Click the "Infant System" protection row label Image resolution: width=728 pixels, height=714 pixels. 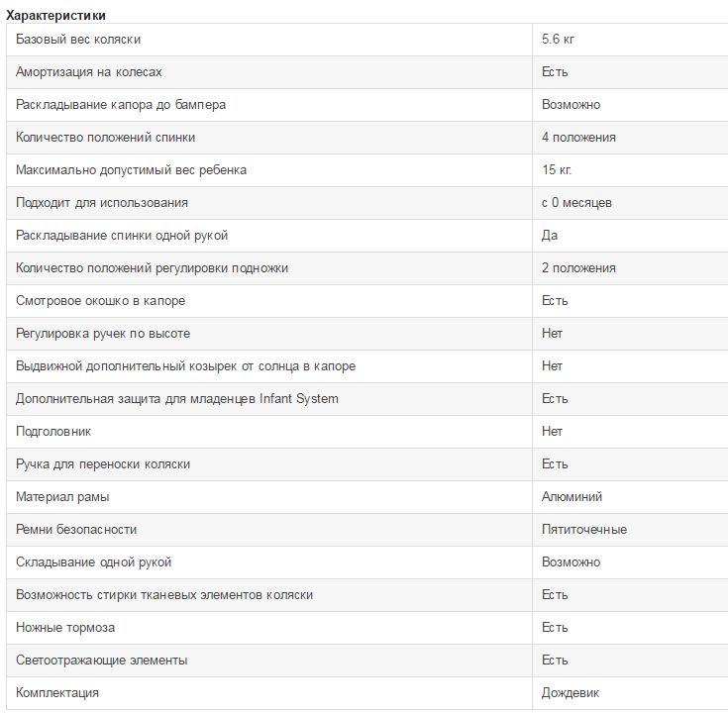(176, 399)
